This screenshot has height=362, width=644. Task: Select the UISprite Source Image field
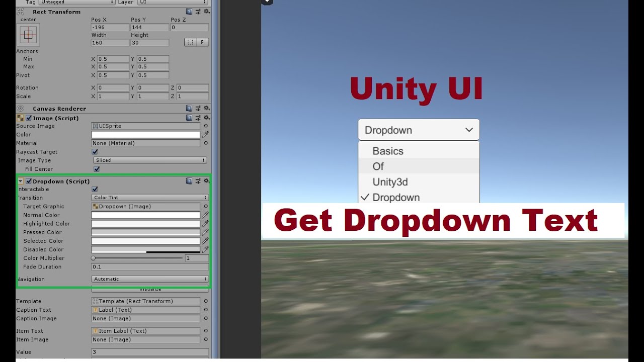[146, 126]
